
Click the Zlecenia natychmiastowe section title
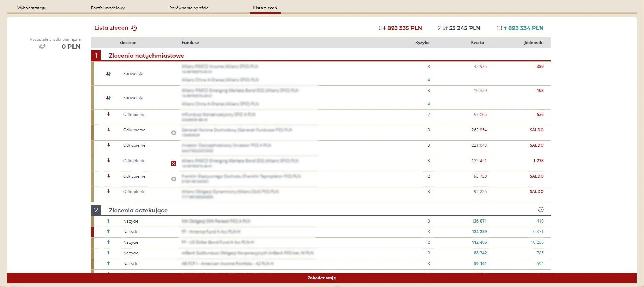(x=146, y=56)
